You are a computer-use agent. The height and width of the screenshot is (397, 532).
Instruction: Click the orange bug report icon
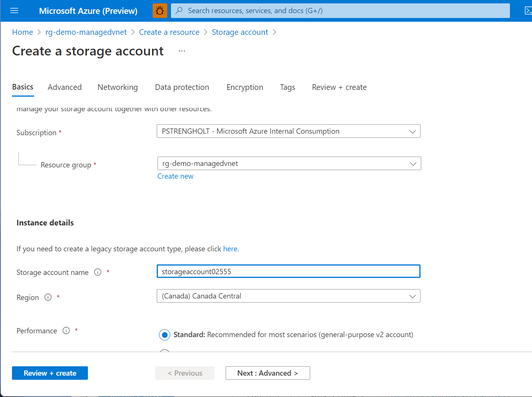tap(160, 10)
